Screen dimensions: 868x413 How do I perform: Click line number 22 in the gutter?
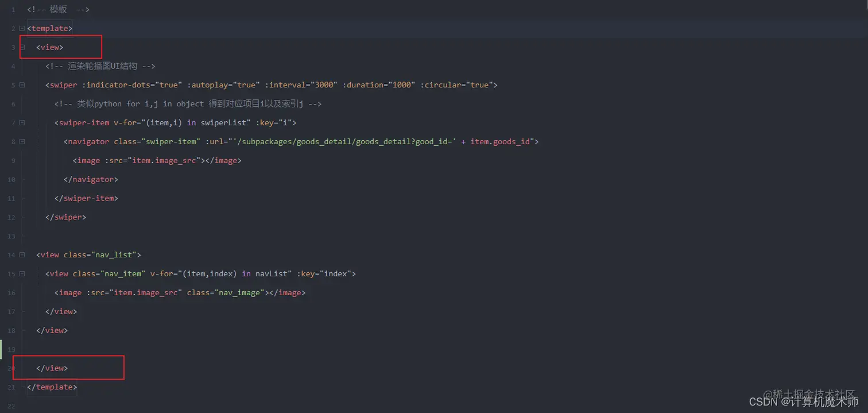[x=11, y=406]
